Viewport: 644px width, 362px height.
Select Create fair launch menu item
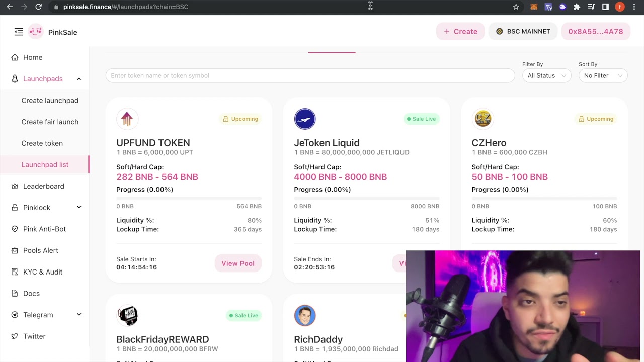(x=50, y=122)
